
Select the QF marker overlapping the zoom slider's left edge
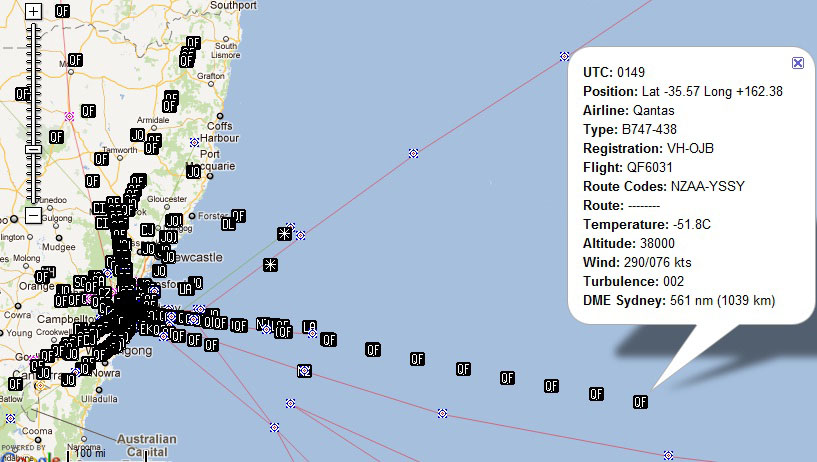click(22, 94)
